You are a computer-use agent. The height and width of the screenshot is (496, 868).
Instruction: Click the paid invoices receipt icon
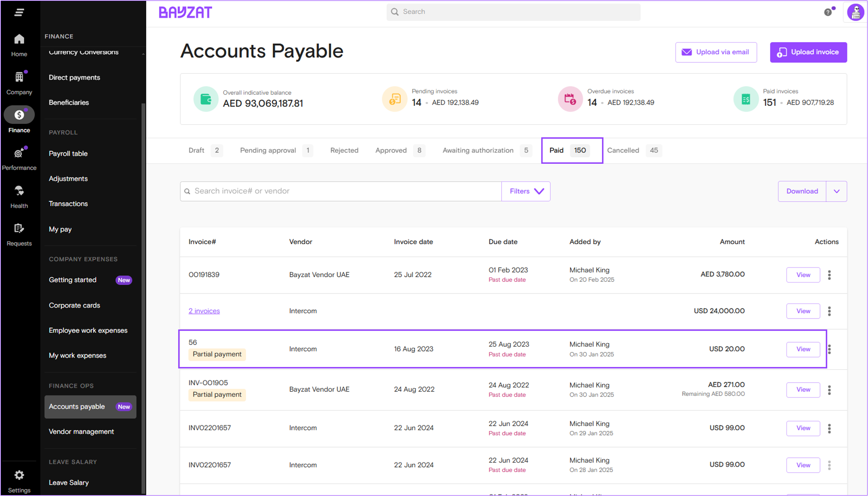[746, 99]
